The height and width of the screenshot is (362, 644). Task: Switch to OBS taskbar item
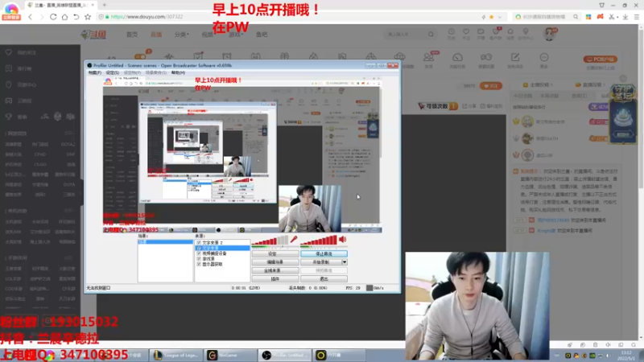point(285,355)
